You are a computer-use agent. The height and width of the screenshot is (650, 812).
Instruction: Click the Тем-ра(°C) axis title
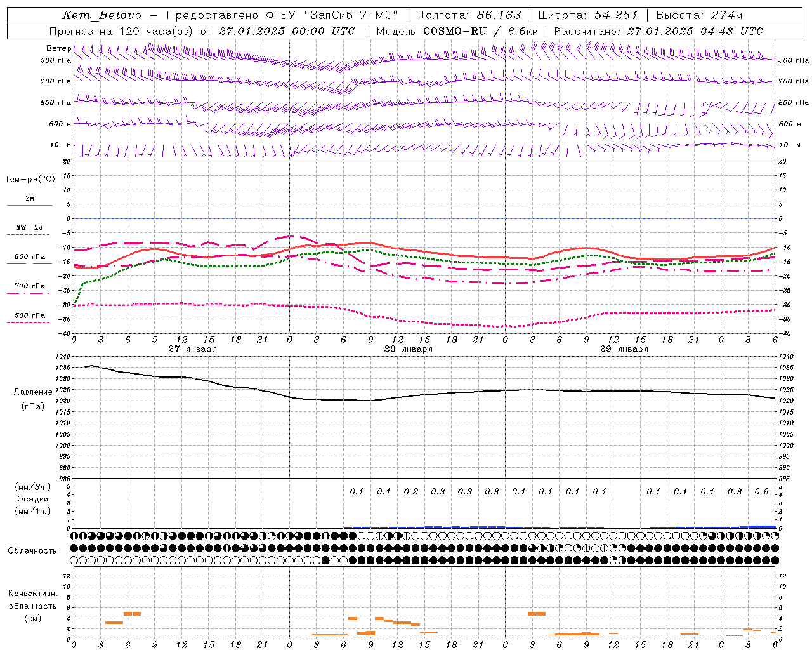point(30,179)
